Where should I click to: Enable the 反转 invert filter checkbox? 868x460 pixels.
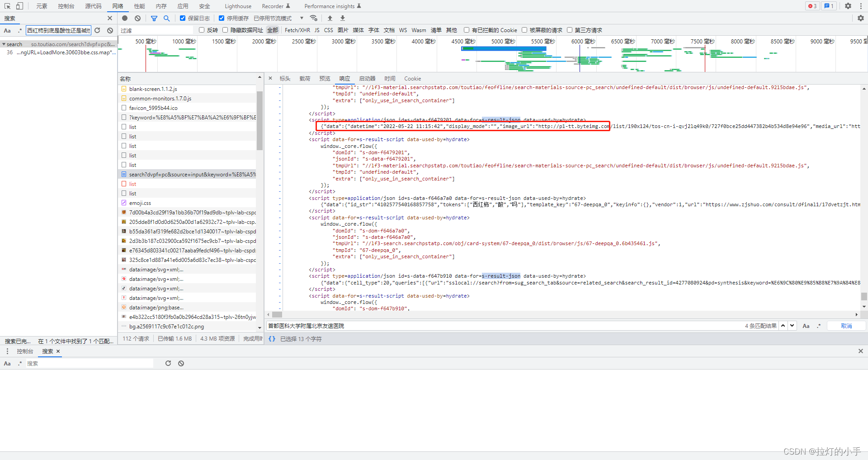coord(202,30)
